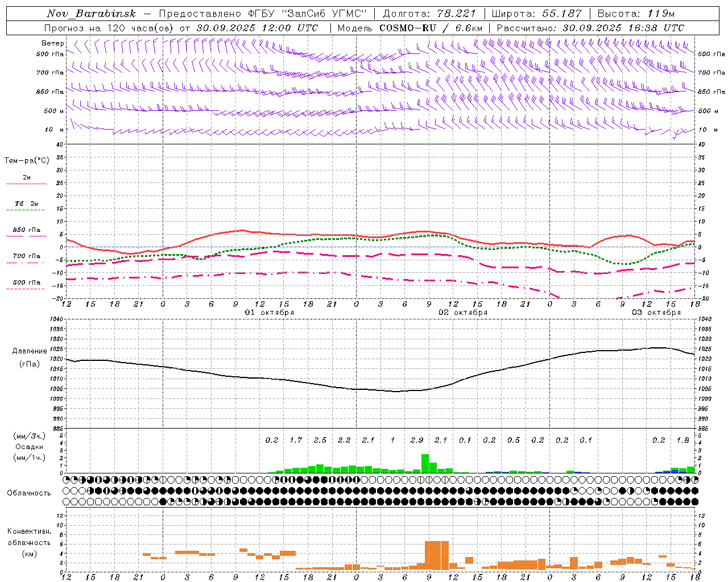Click the '02 октября' date label
This screenshot has height=582, width=728.
[463, 313]
